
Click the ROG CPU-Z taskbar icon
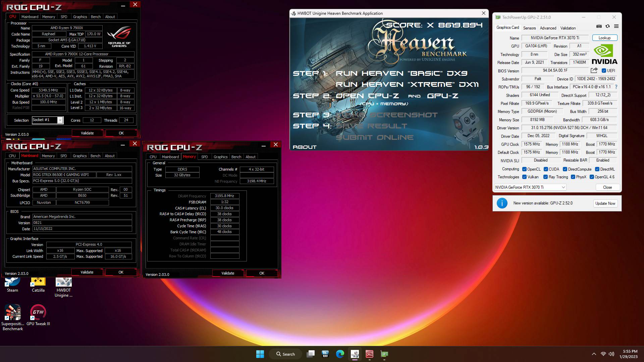[370, 354]
